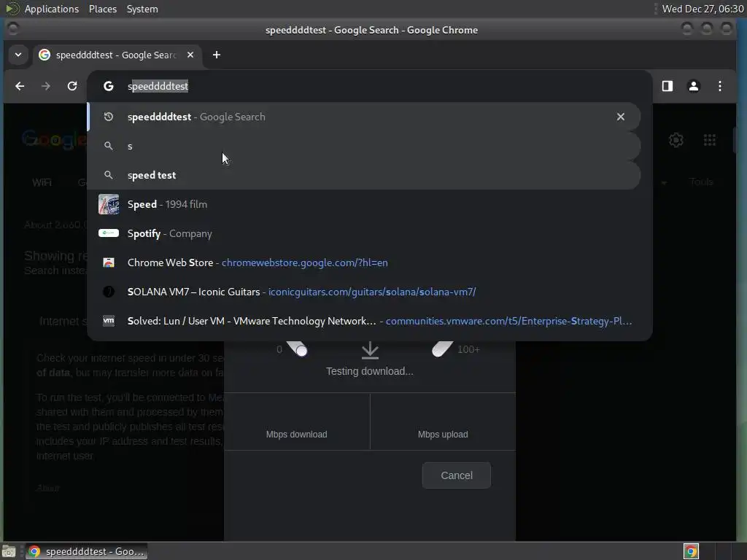Screen dimensions: 747x560
Task: Click the VMware favicon
Action: coord(109,321)
